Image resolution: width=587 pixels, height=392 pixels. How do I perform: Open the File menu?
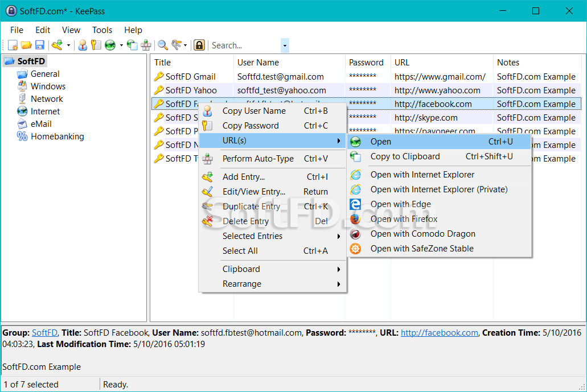point(17,30)
